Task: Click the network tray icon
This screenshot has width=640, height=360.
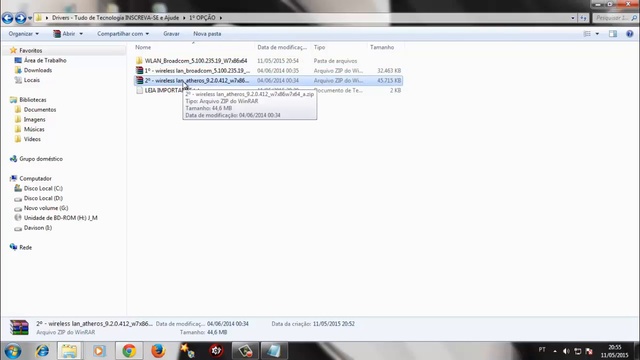Action: (578, 351)
